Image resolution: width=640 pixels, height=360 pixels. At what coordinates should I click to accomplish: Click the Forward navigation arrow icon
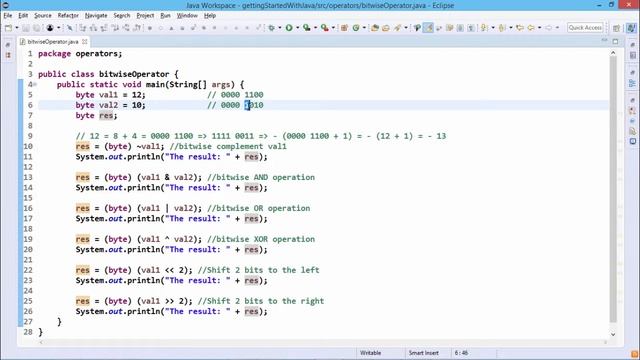click(x=549, y=28)
